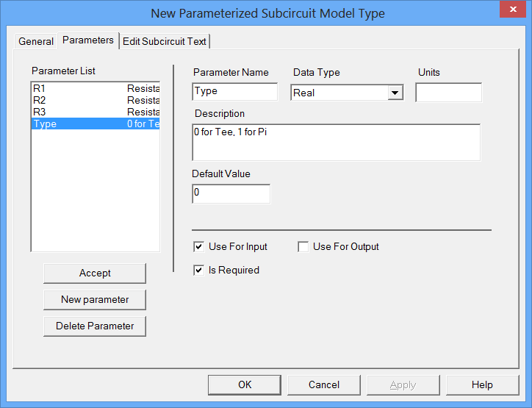Click the New parameter button
Screen dimensions: 532x408
coord(95,299)
